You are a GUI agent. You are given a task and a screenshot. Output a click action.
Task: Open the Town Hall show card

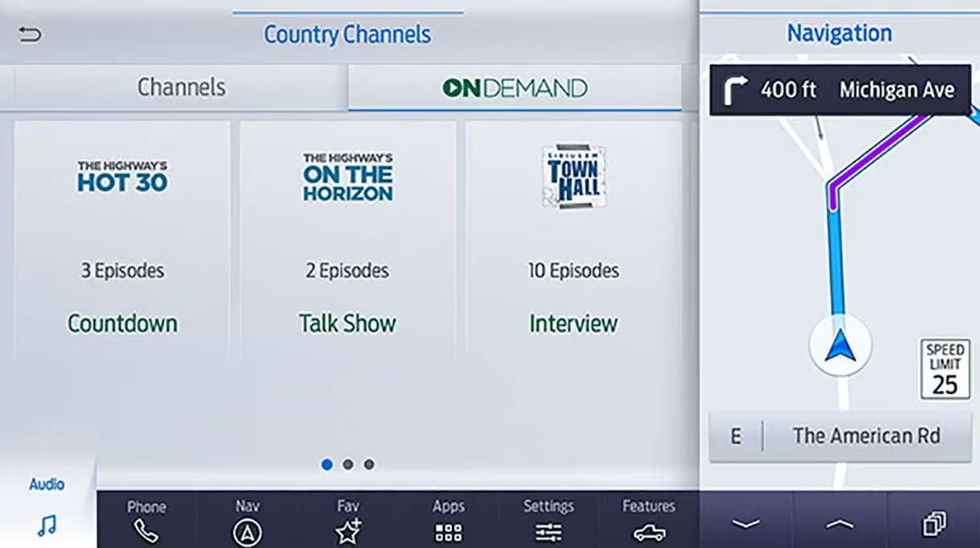[574, 239]
